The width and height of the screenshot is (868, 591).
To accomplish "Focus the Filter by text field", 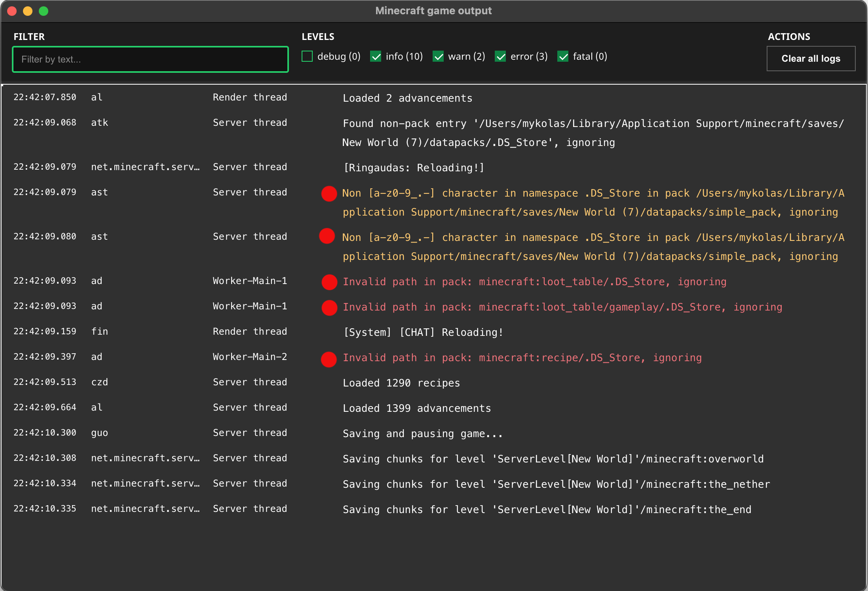I will (150, 59).
